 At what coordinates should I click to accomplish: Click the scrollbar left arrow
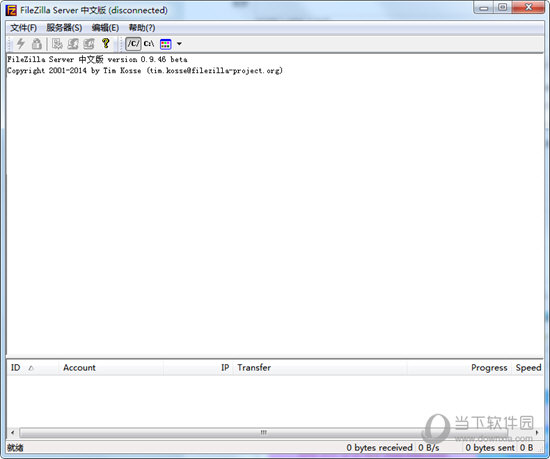click(x=13, y=432)
